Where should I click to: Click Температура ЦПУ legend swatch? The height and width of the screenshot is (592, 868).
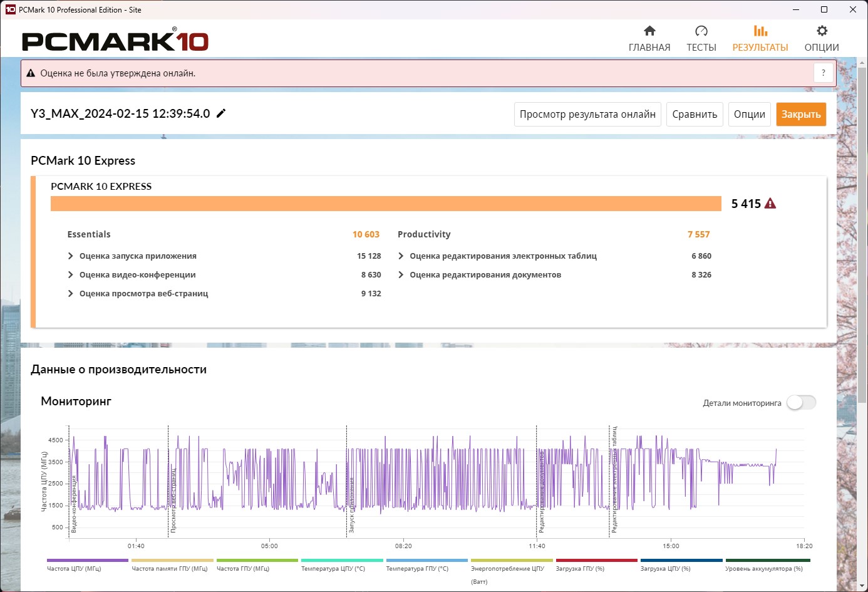342,561
